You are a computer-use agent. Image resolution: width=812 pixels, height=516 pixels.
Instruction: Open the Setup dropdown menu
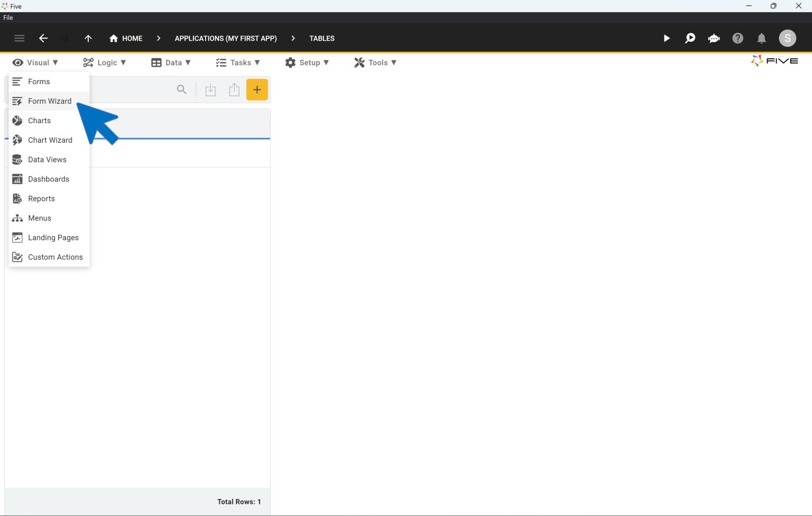pos(307,62)
